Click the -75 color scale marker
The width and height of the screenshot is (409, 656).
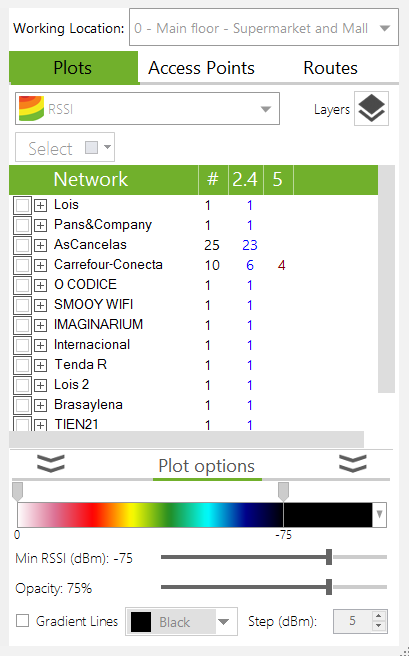(283, 491)
